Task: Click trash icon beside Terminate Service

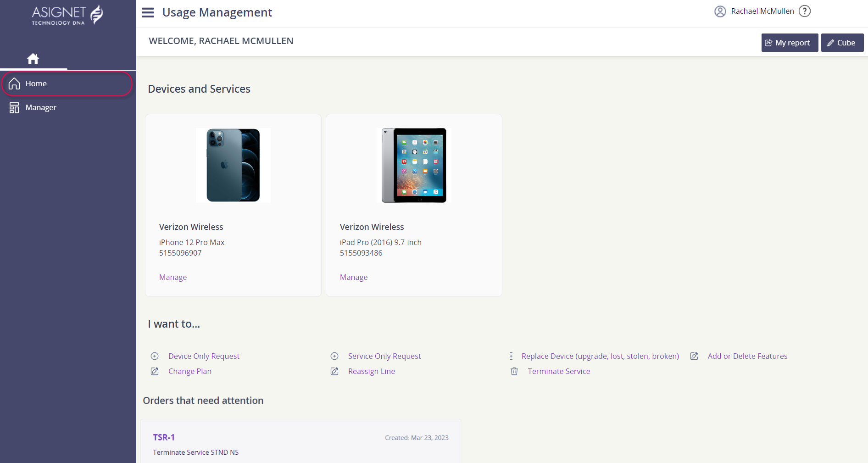Action: coord(514,371)
